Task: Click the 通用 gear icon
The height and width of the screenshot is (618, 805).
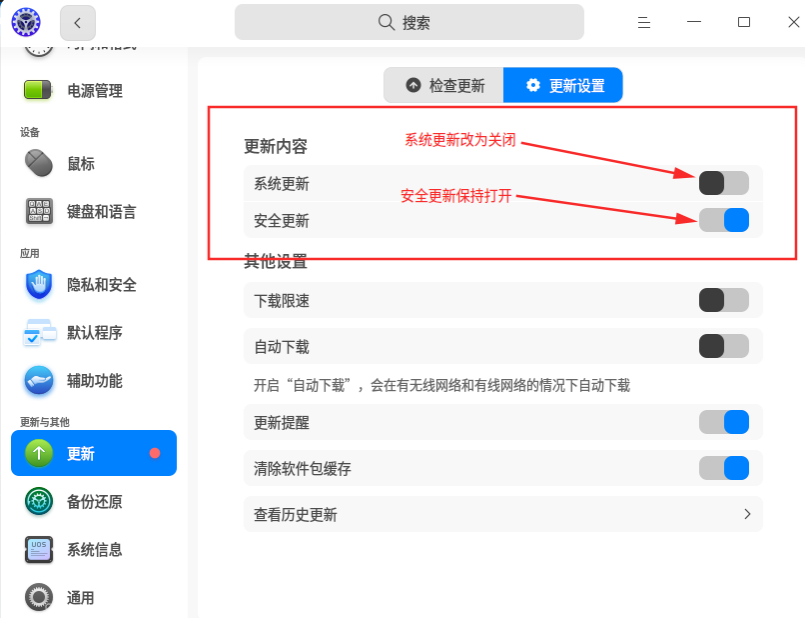Action: coord(39,597)
